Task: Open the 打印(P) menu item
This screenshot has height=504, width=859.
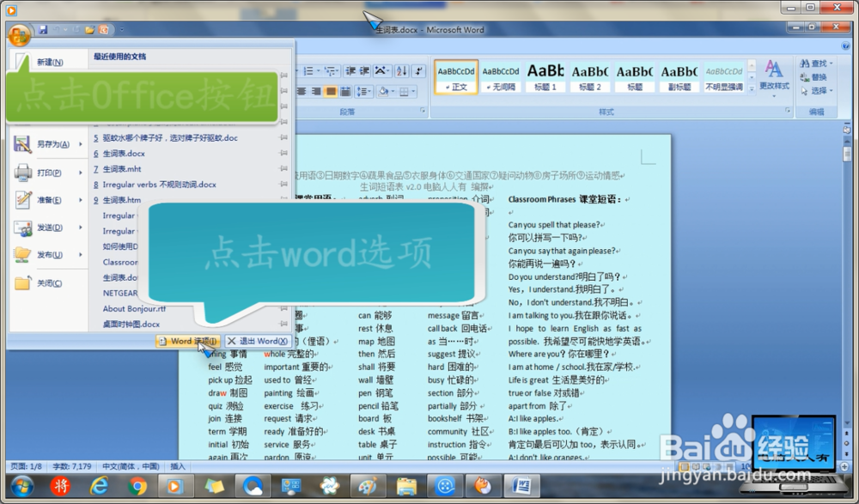Action: (x=48, y=173)
